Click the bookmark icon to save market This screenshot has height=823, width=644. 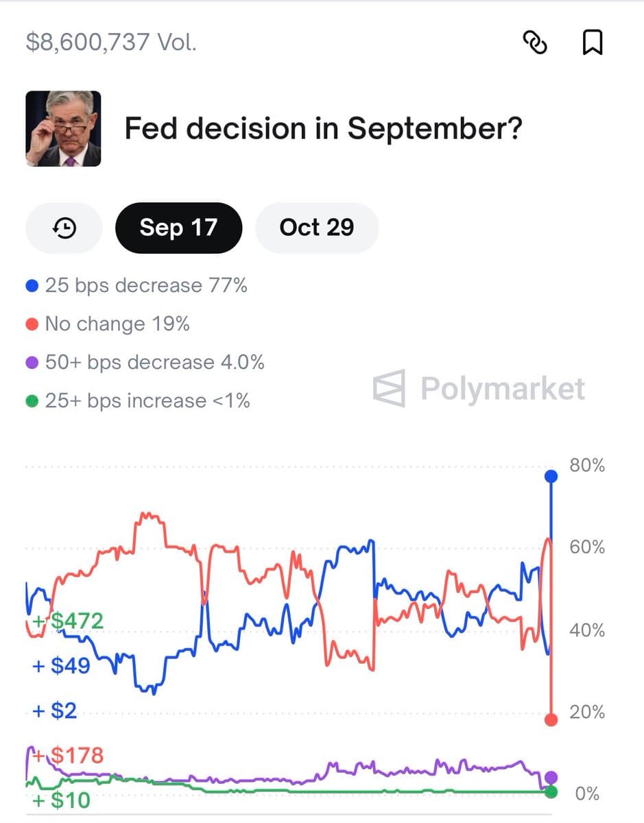[591, 43]
